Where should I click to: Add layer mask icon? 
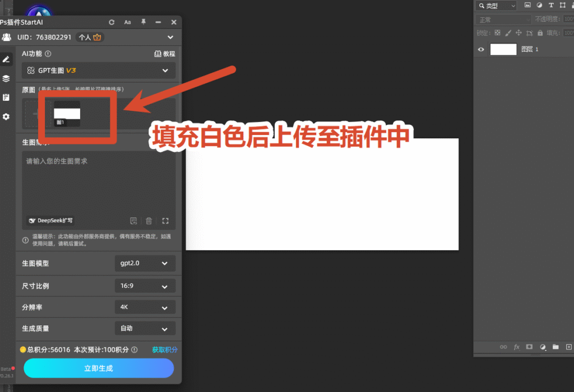click(x=529, y=347)
